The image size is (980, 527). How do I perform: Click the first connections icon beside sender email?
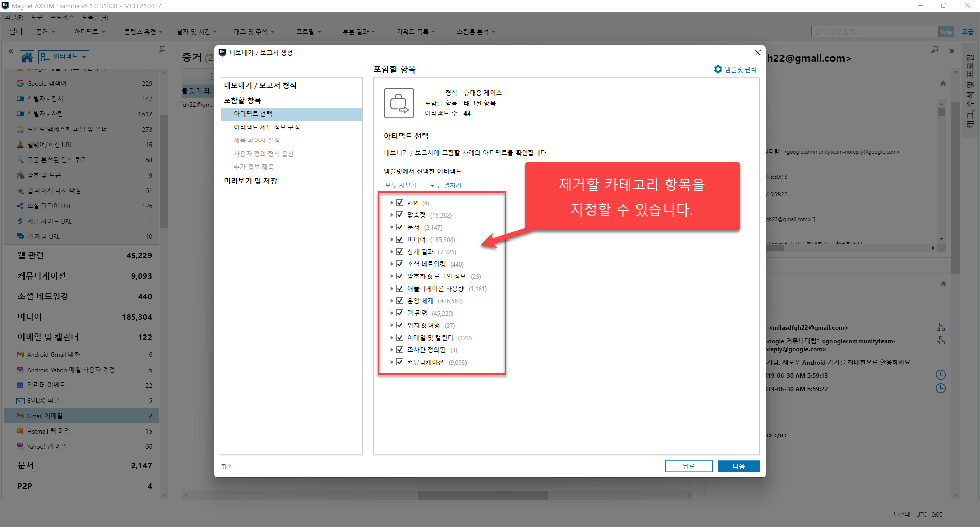click(941, 327)
